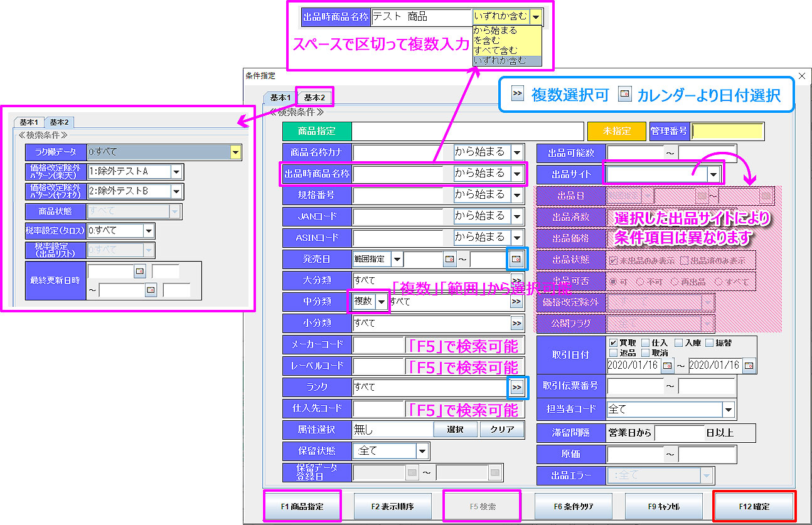Click the orange 未指定 button
The image size is (812, 525).
click(616, 131)
